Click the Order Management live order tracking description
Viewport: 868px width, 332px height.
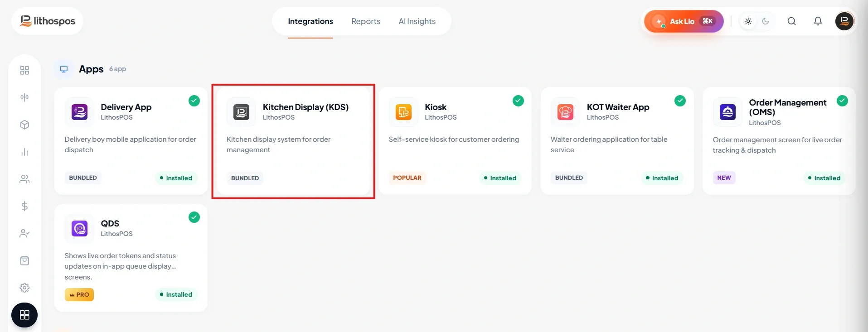pos(777,145)
